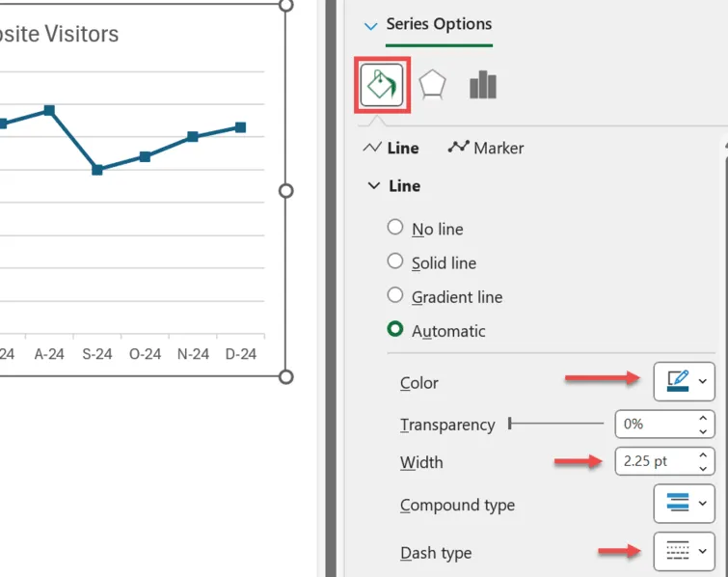Open the Series Options bar chart icon

pyautogui.click(x=482, y=85)
